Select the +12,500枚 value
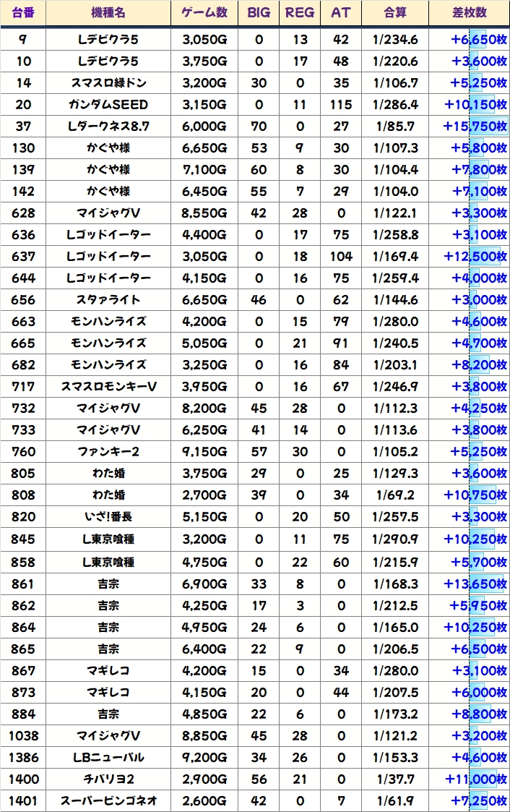The width and height of the screenshot is (510, 812). click(x=475, y=257)
